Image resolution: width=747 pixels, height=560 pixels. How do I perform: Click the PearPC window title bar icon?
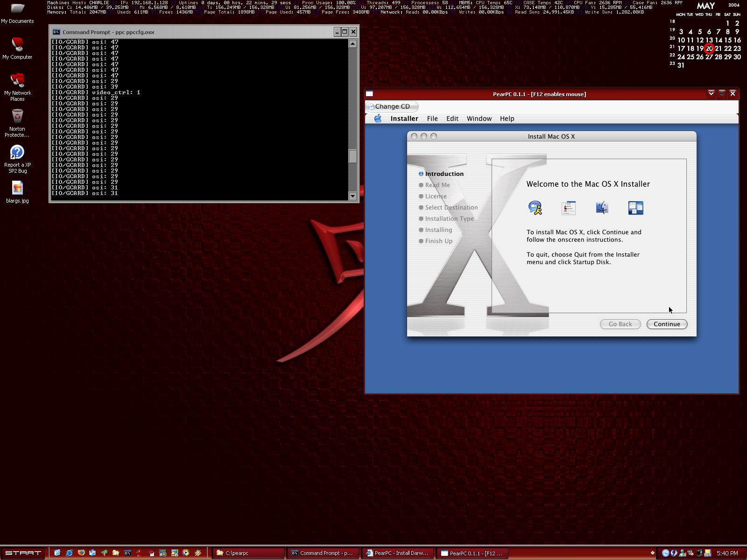369,94
